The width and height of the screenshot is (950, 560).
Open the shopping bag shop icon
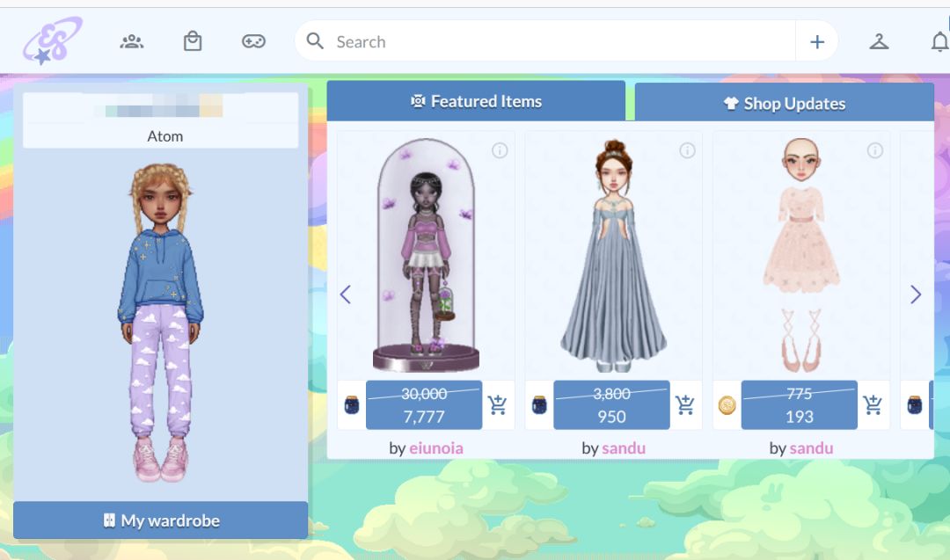tap(193, 41)
